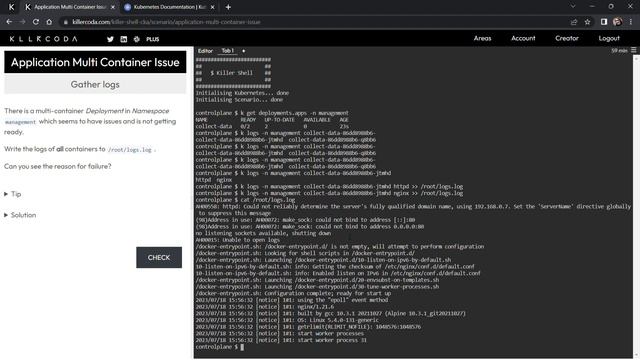Viewport: 640px width, 360px height.
Task: Open the Areas menu
Action: pyautogui.click(x=482, y=38)
